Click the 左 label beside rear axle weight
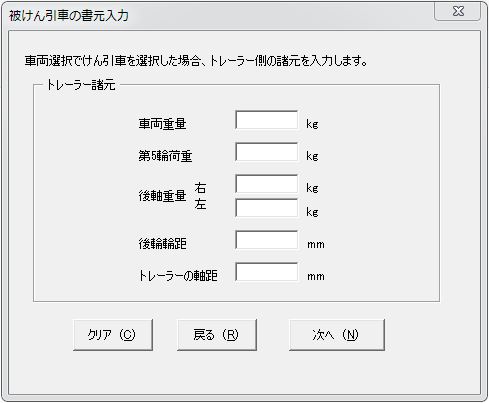Screen dimensions: 489x403 click(200, 204)
